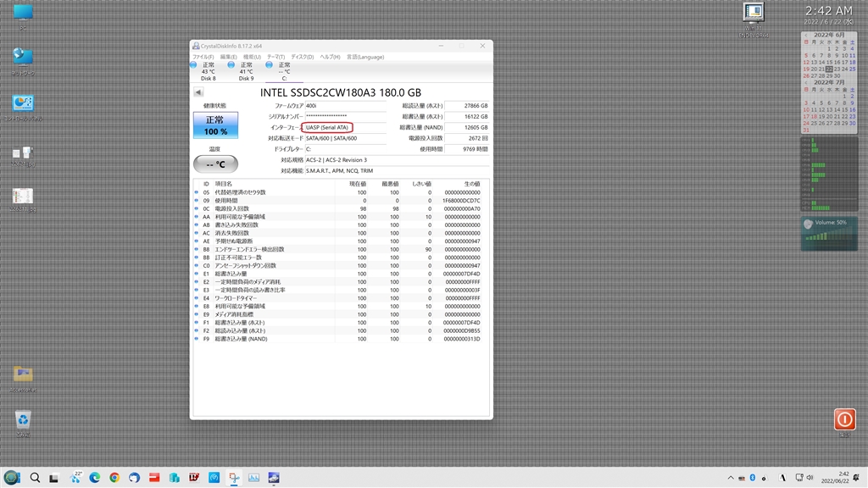Launch Google Chrome from taskbar
868x488 pixels.
point(114,478)
